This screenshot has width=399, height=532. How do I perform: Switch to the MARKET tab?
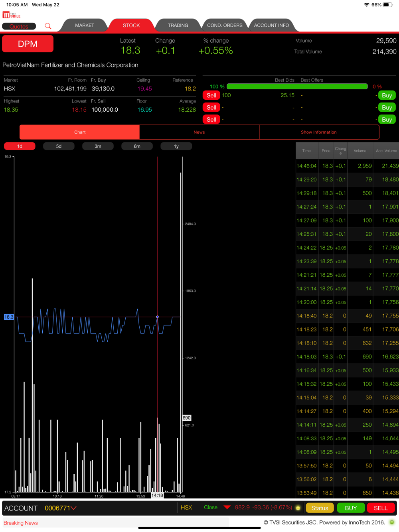(85, 25)
